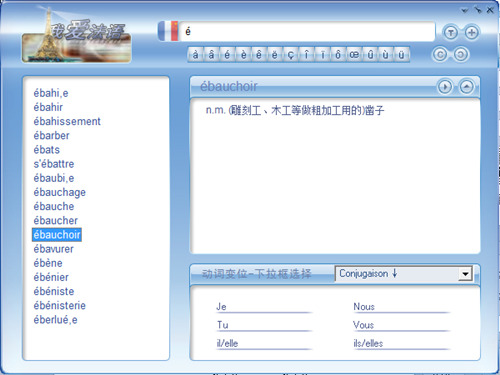
Task: Insert accented character â
Action: pyautogui.click(x=211, y=54)
